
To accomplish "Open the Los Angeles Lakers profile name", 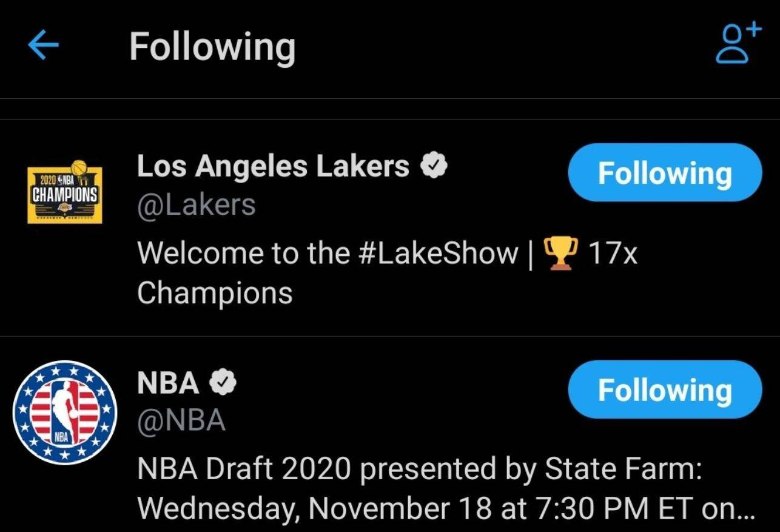I will pyautogui.click(x=273, y=166).
